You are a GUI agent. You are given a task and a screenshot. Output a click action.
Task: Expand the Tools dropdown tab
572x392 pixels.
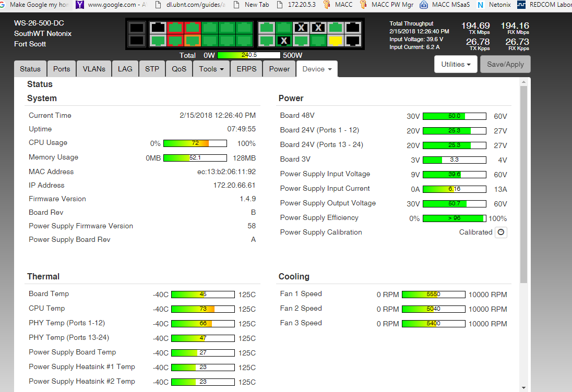click(x=211, y=69)
